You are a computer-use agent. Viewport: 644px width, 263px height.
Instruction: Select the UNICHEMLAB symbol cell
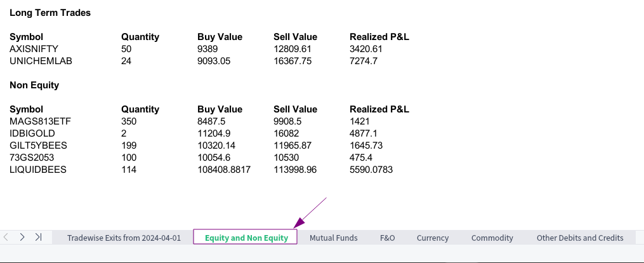(x=41, y=61)
